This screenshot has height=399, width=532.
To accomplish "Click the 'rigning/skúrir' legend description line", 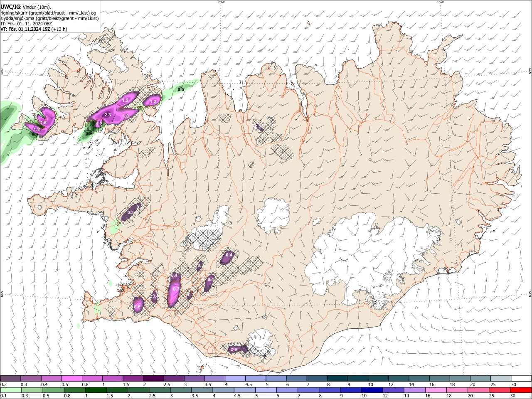I will click(x=48, y=12).
